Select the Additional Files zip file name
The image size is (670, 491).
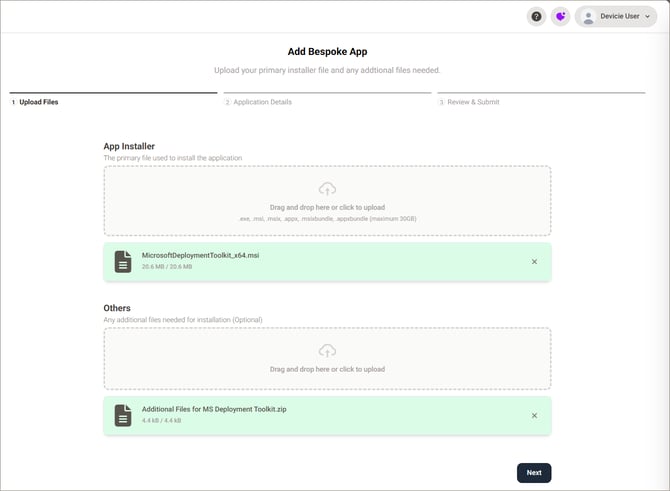tap(214, 409)
